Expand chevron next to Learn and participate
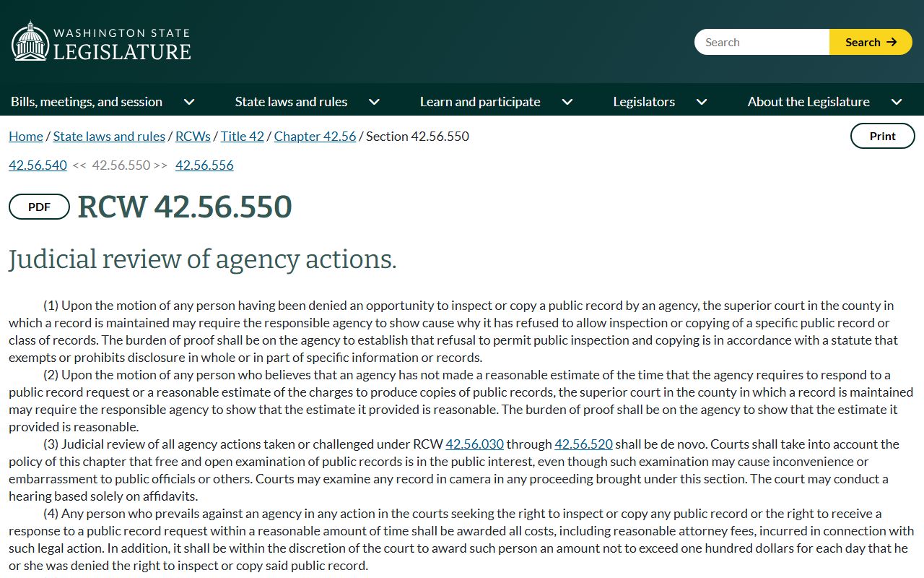Viewport: 924px width, 578px height. click(567, 102)
